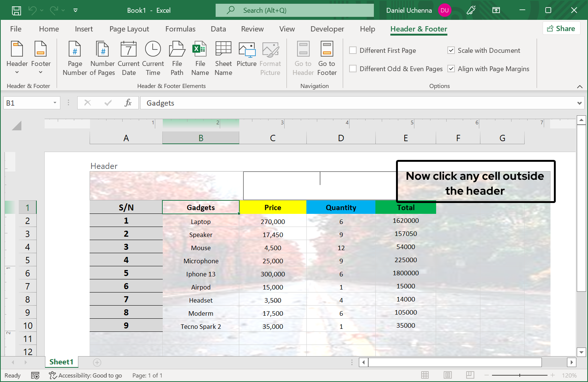Open the Formulas ribbon tab
Viewport: 588px width, 382px height.
coord(180,29)
